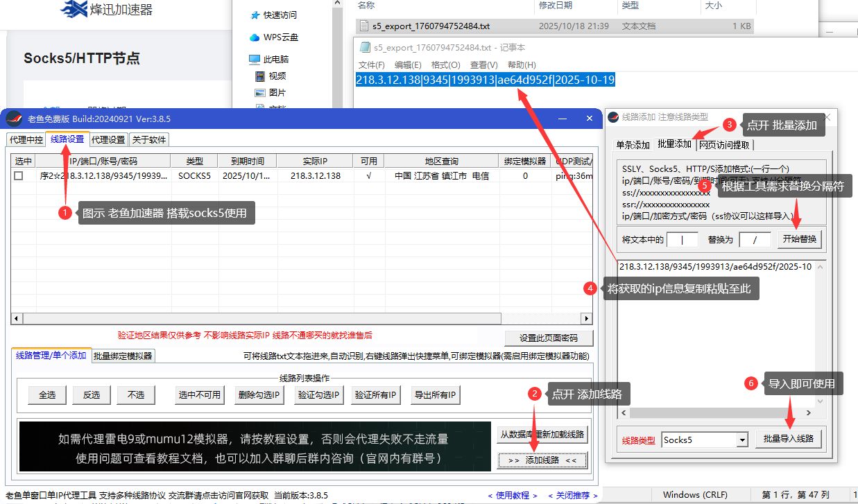Check the 序2 line selection checkbox

17,175
